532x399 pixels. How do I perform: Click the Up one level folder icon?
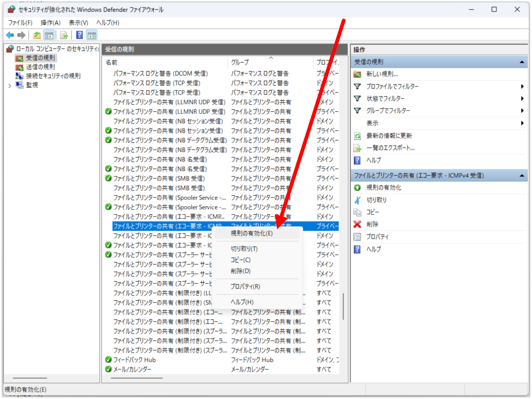click(x=37, y=35)
